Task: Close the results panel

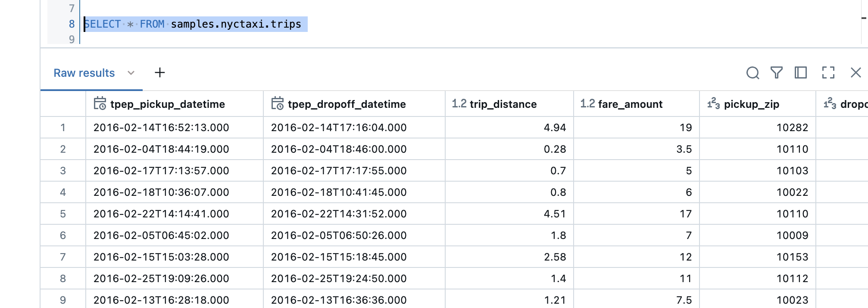Action: pos(856,73)
